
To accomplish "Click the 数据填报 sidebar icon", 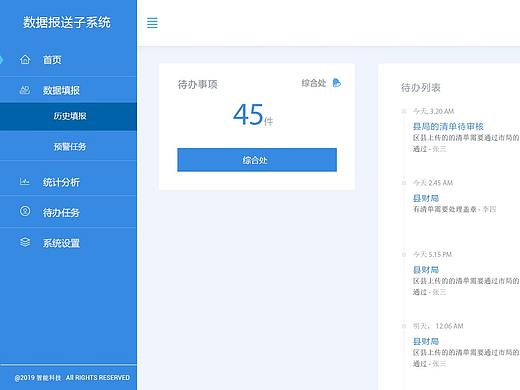I will point(25,90).
